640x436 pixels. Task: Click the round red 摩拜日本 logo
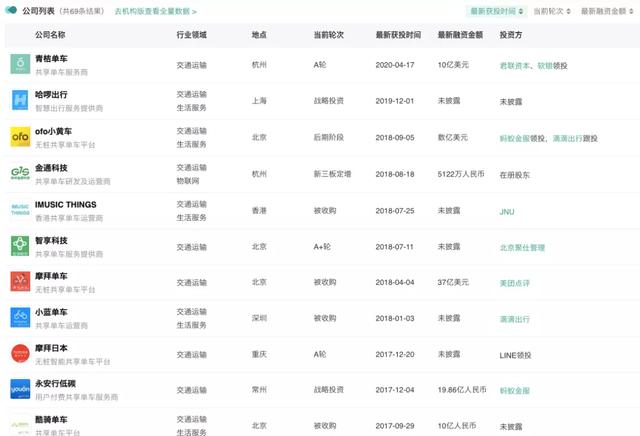(x=20, y=354)
